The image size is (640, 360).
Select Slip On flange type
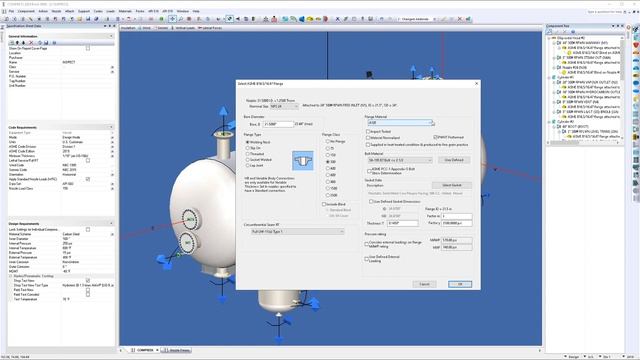pos(247,148)
